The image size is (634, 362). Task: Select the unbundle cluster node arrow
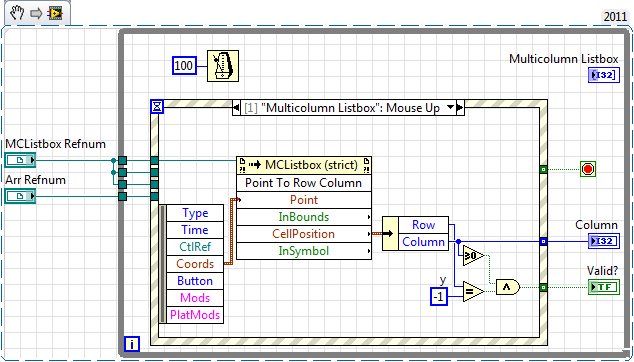point(390,233)
